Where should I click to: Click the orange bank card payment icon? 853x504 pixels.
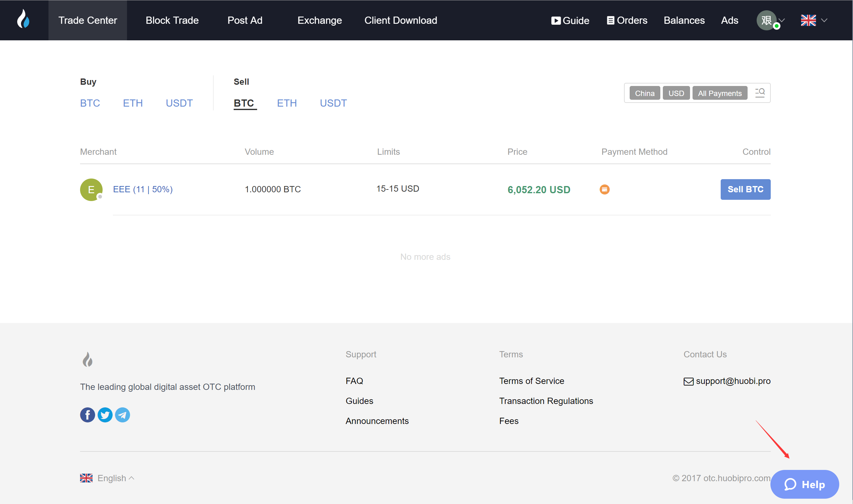coord(604,189)
